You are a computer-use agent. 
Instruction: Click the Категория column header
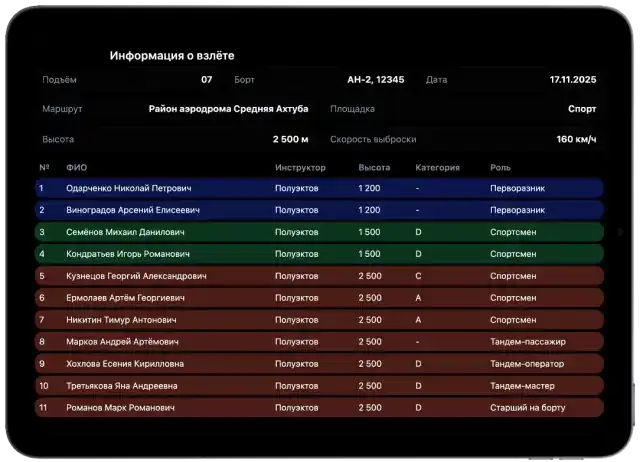coord(437,167)
